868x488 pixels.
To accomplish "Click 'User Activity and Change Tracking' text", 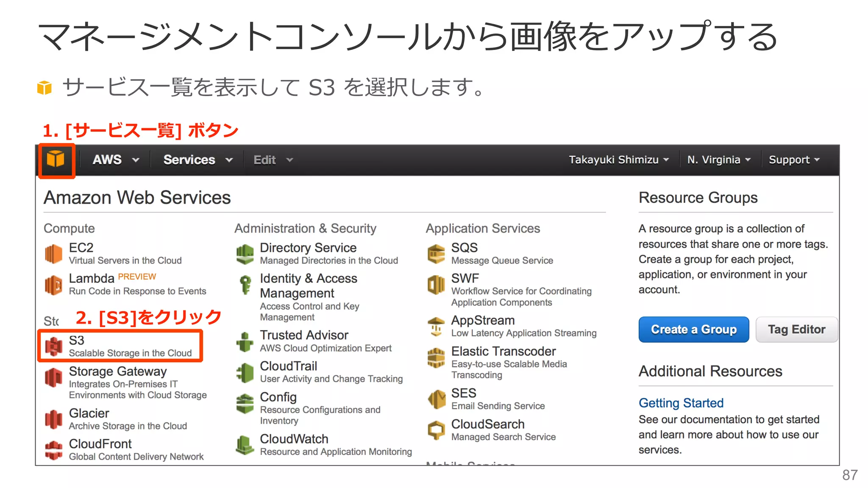I will point(331,379).
